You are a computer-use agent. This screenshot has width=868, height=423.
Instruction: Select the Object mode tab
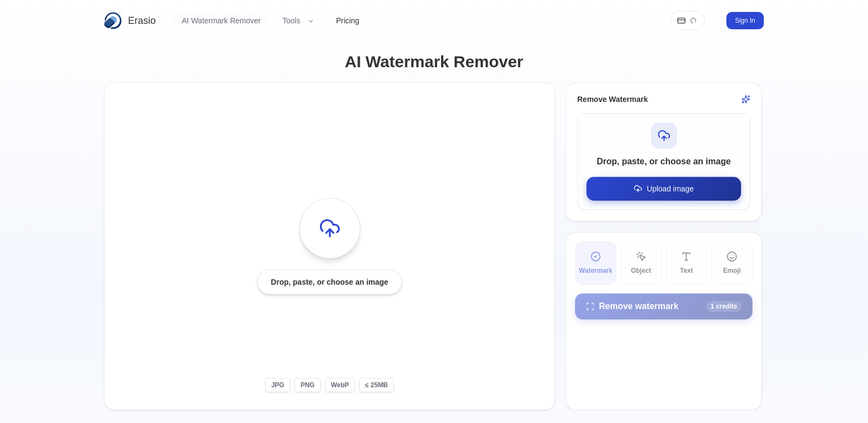tap(641, 263)
